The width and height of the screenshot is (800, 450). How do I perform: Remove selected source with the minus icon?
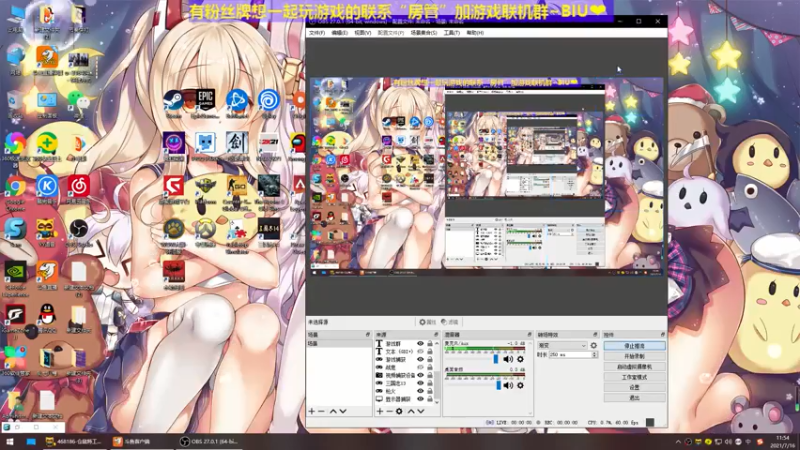(389, 411)
